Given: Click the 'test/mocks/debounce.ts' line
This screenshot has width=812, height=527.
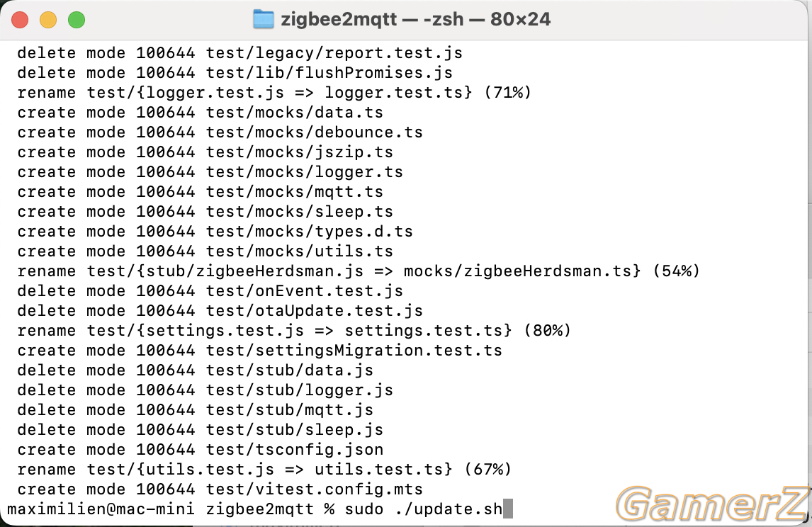Looking at the screenshot, I should 220,132.
